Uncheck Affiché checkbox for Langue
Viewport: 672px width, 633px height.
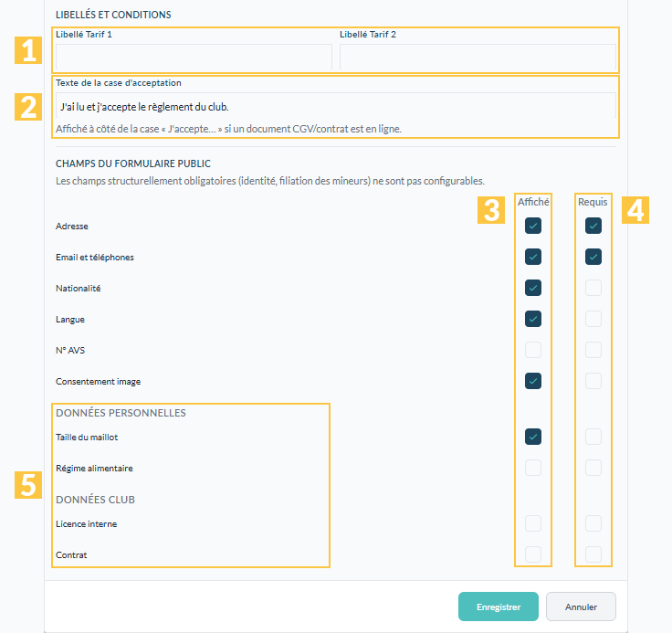pyautogui.click(x=532, y=319)
